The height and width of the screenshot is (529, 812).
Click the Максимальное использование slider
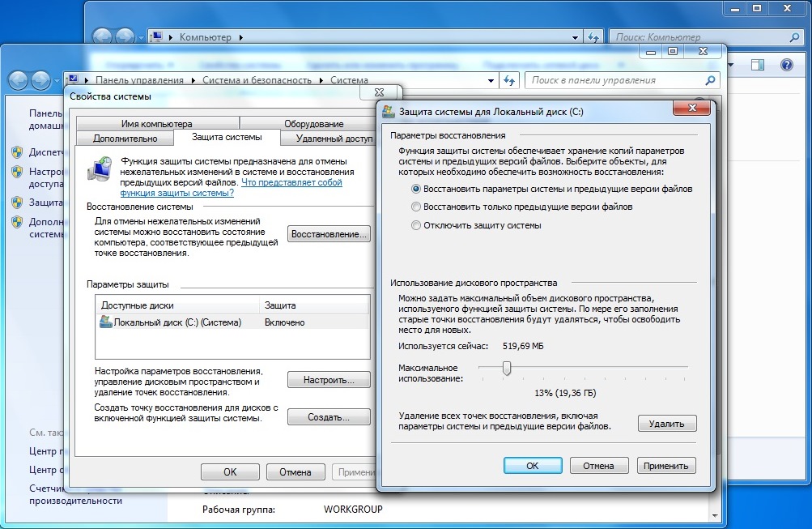[x=507, y=368]
